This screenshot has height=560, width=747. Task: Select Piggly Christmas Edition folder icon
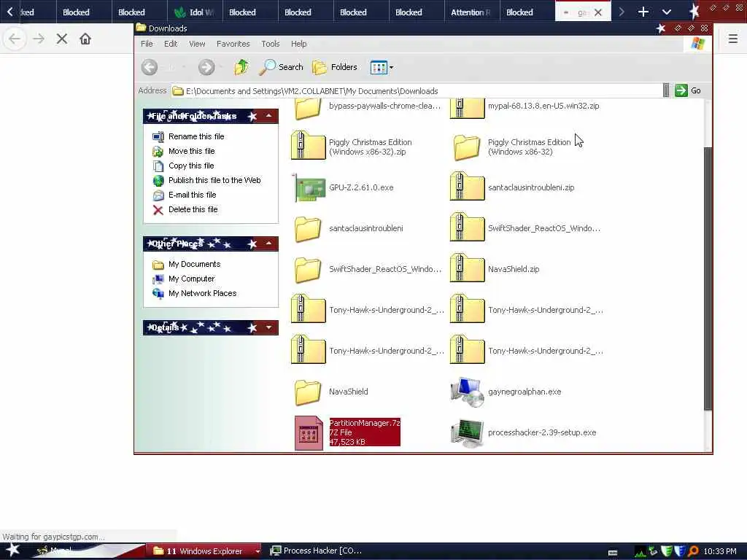point(467,147)
